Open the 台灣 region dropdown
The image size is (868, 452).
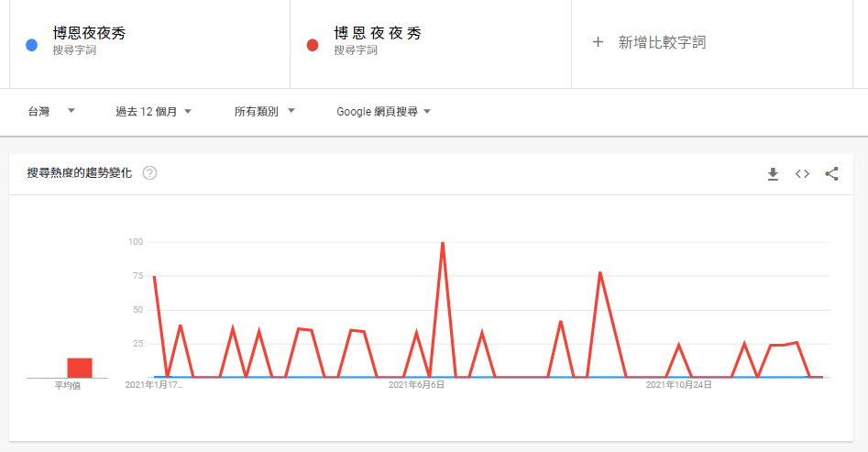click(51, 111)
